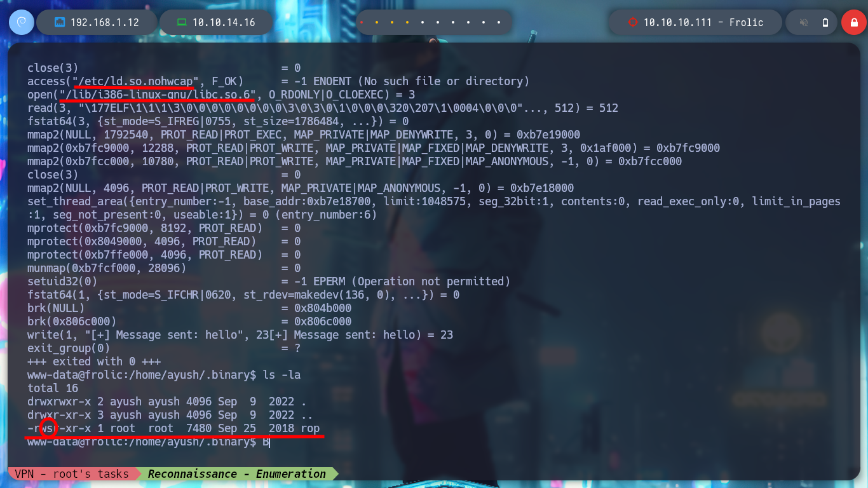Select the "VPN - root's tasks" tab
868x488 pixels.
point(72,473)
